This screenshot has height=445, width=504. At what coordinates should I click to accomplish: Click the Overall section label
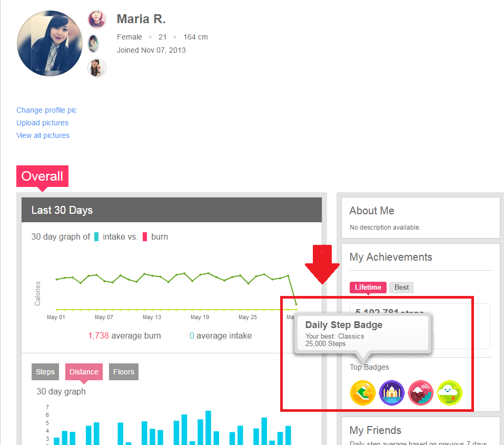coord(42,176)
